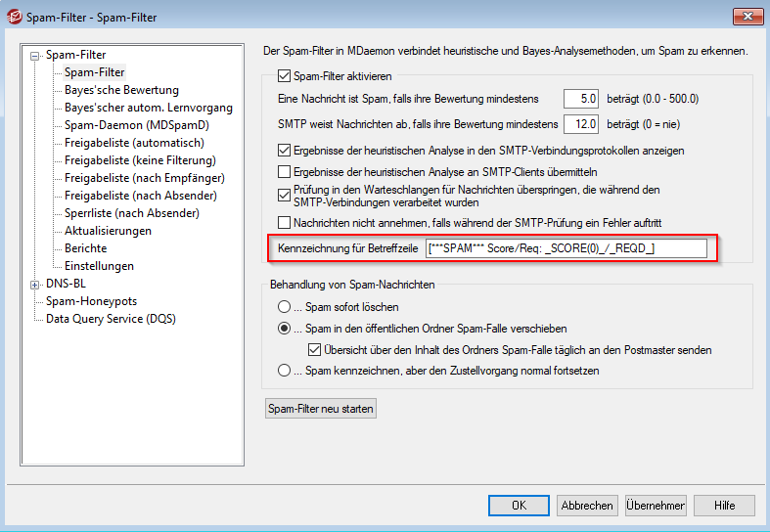Select 'Spam-Daemon (MDSpamD)' in the tree

tap(136, 125)
